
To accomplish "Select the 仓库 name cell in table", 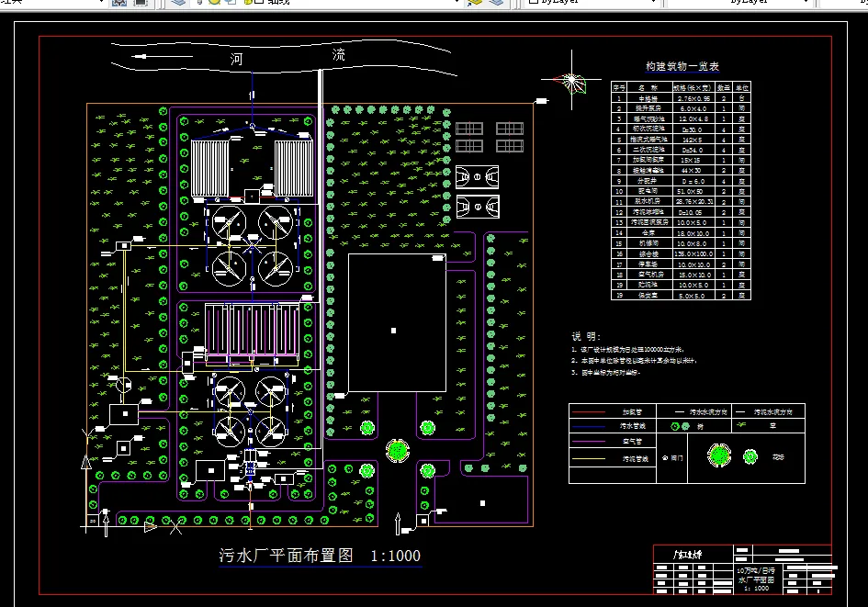I will [x=648, y=233].
